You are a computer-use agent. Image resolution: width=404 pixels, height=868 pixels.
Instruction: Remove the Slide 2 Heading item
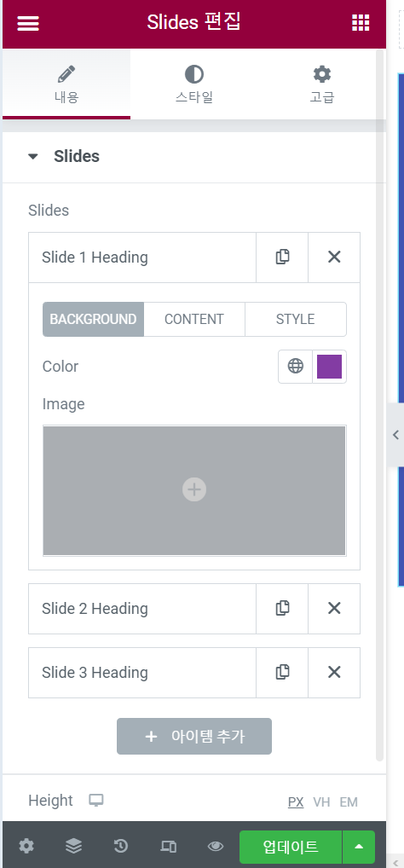(x=334, y=609)
